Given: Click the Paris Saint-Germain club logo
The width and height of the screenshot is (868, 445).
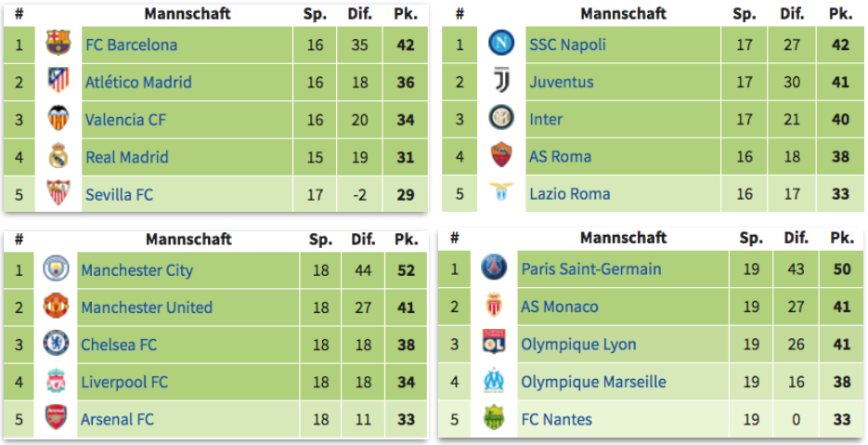Looking at the screenshot, I should pyautogui.click(x=494, y=268).
